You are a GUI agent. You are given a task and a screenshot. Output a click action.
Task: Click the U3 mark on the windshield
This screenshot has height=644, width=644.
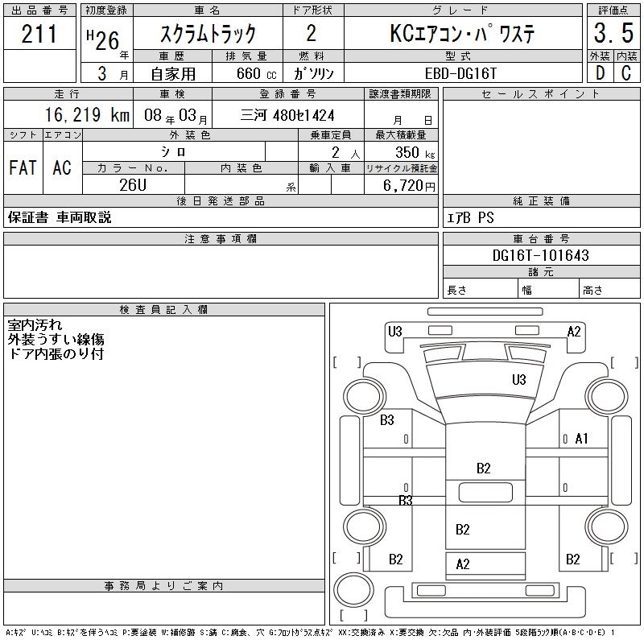point(519,379)
